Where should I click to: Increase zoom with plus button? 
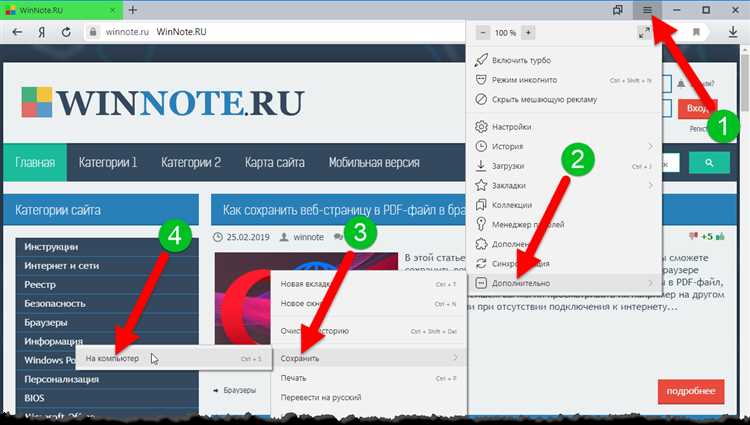tap(528, 33)
